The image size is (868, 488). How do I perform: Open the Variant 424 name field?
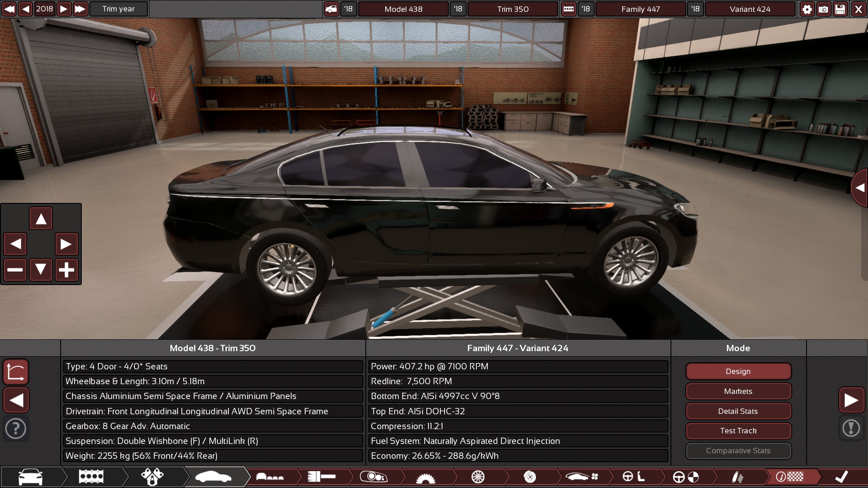click(750, 9)
